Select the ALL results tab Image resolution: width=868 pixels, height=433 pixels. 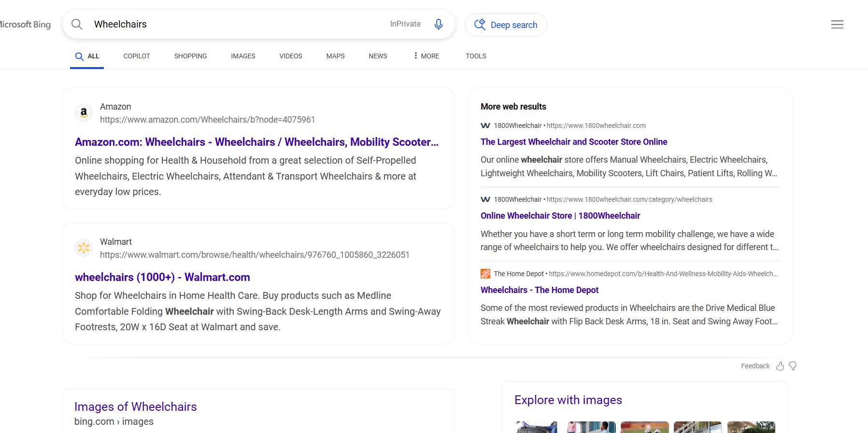(x=87, y=56)
